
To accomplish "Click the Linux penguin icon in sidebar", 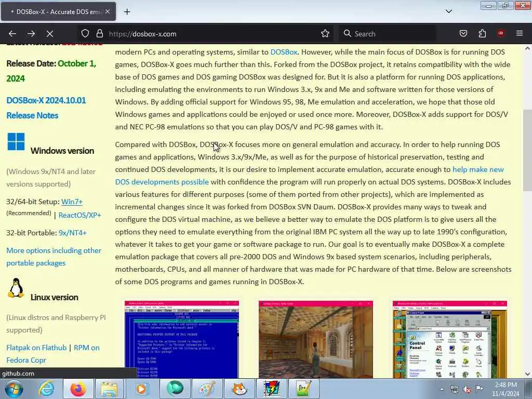I will click(x=16, y=288).
